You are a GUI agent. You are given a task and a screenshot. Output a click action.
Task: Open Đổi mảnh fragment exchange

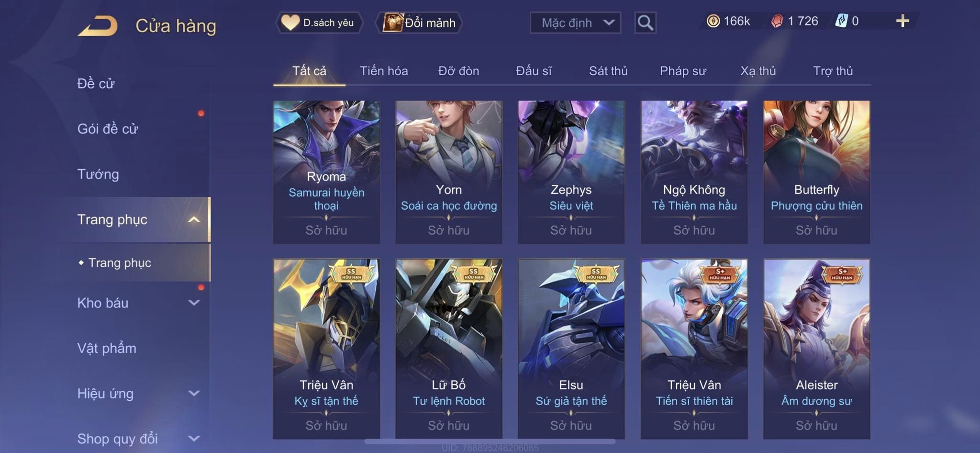tap(419, 23)
